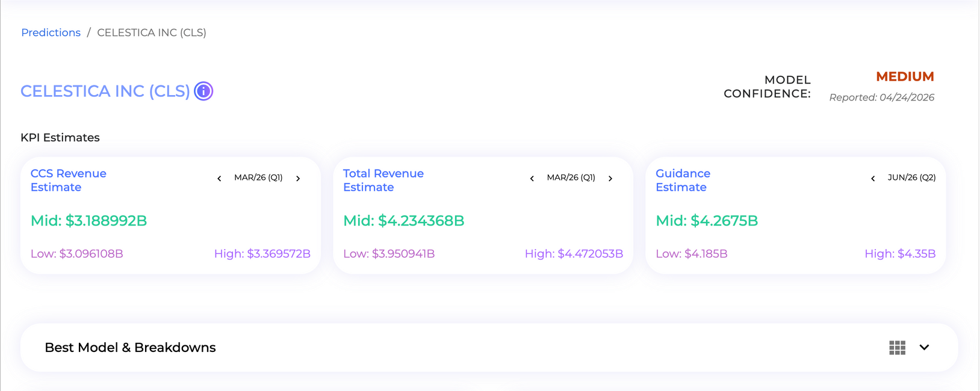The image size is (980, 391).
Task: Select the Mid: $3.188992B value
Action: coord(88,221)
